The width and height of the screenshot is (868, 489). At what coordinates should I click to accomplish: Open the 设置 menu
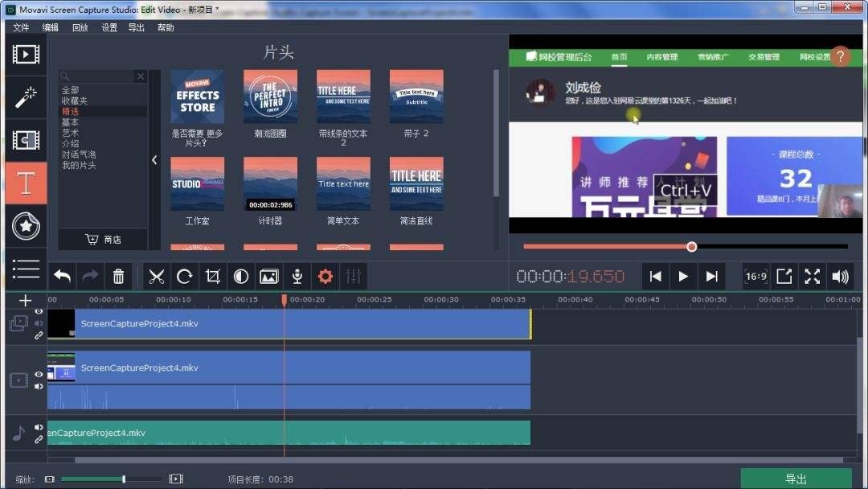(x=109, y=27)
